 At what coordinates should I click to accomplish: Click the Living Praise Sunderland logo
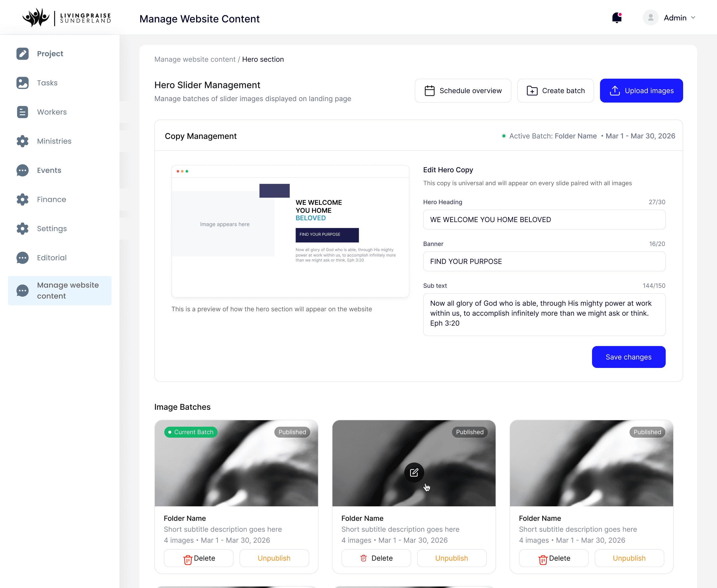(67, 18)
